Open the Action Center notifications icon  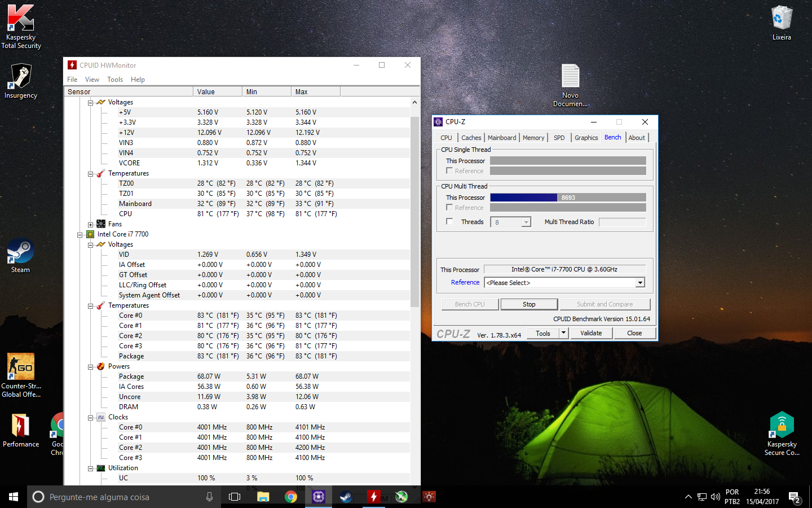pyautogui.click(x=795, y=497)
